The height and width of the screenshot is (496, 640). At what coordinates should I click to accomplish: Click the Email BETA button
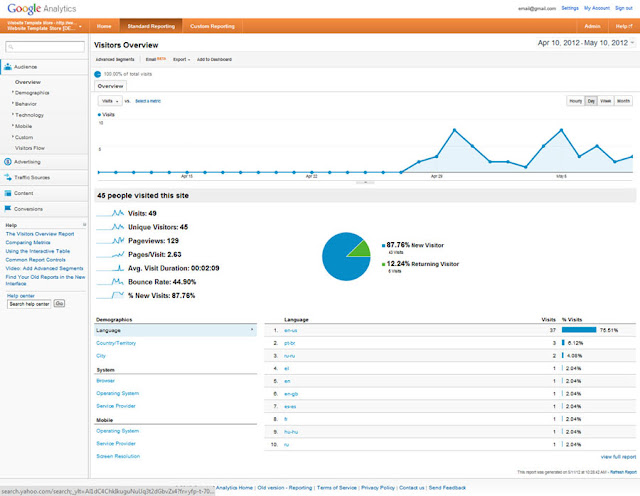click(156, 60)
